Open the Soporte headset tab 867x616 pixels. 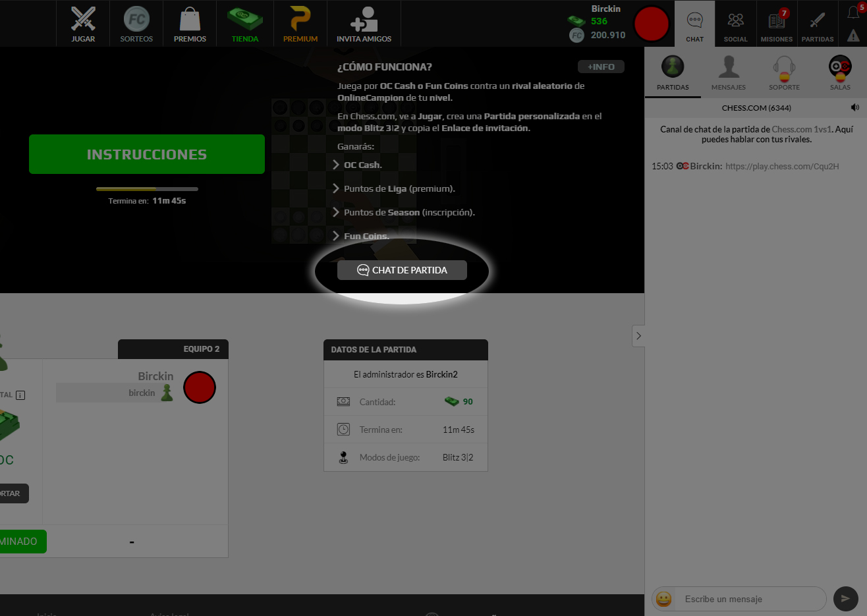(784, 73)
